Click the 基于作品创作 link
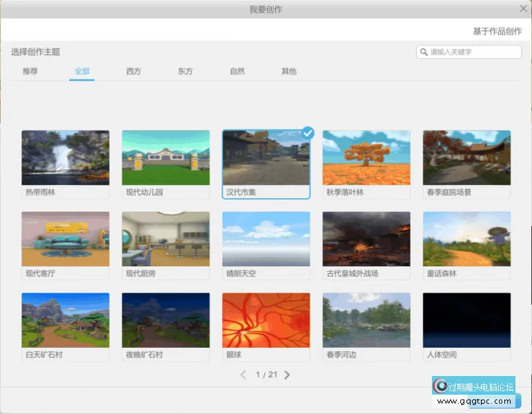 tap(497, 31)
